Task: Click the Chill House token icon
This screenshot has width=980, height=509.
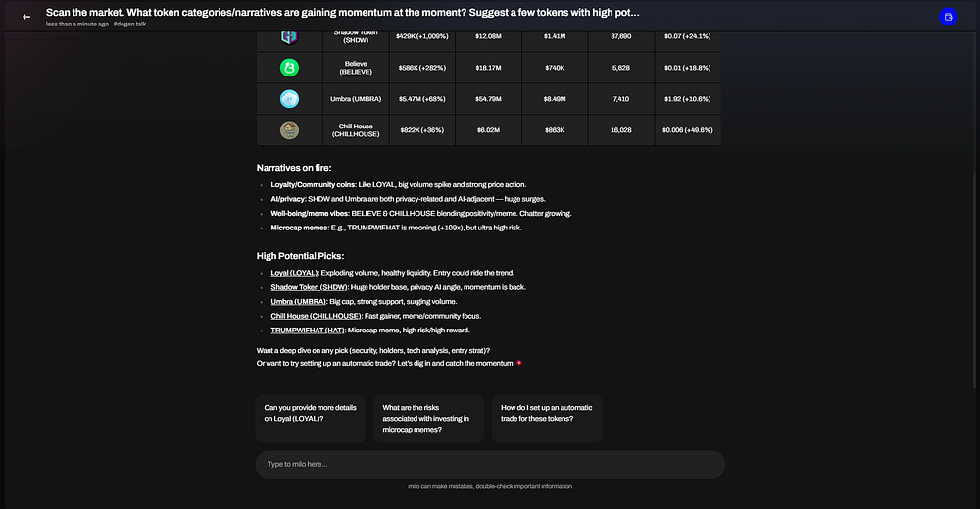Action: pyautogui.click(x=289, y=129)
